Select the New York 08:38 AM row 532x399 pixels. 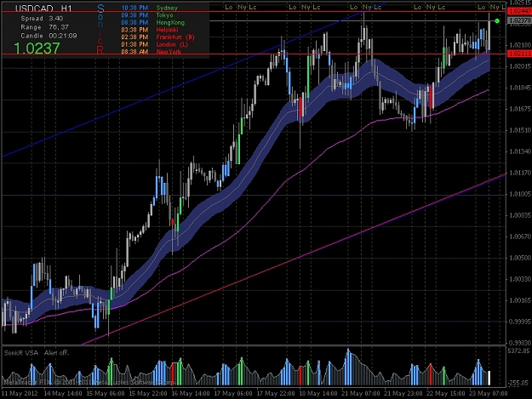pyautogui.click(x=152, y=52)
